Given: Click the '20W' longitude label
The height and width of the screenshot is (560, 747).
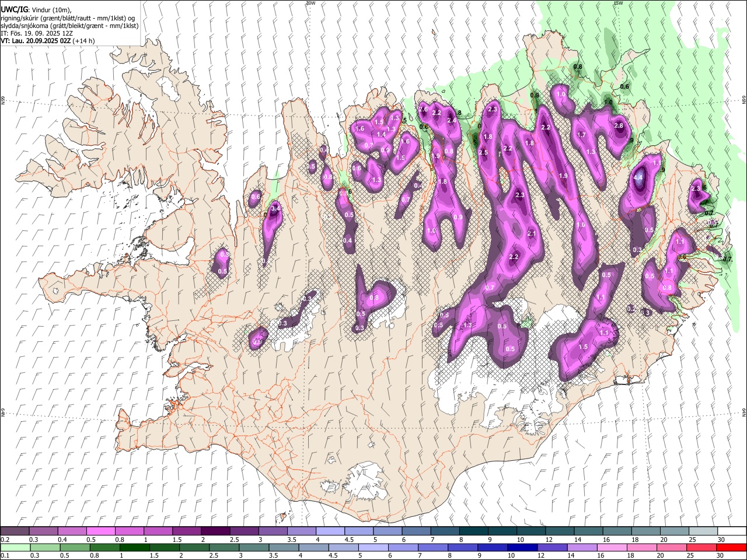Looking at the screenshot, I should (310, 3).
